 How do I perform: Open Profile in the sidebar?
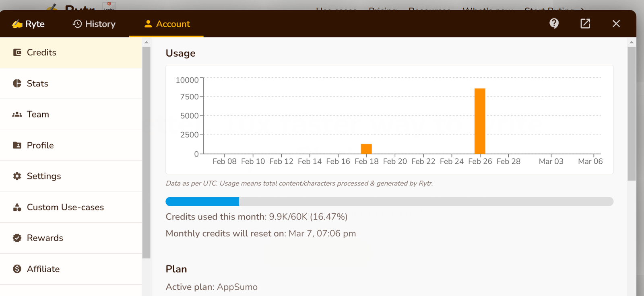(x=71, y=145)
